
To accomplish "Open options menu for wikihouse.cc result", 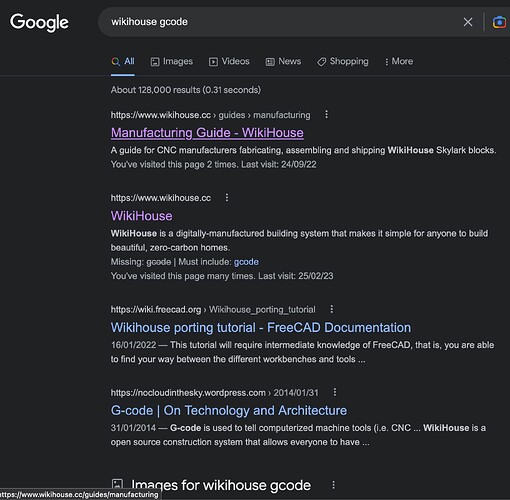I will coord(227,198).
